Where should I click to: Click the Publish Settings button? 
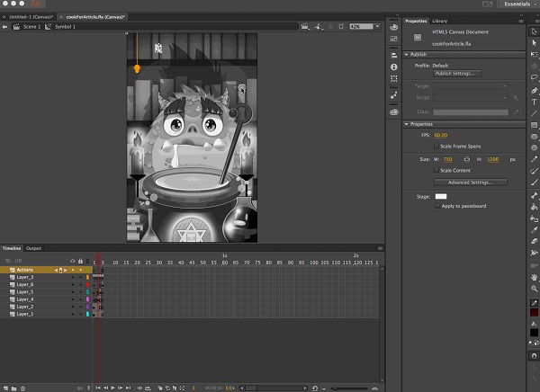click(458, 74)
